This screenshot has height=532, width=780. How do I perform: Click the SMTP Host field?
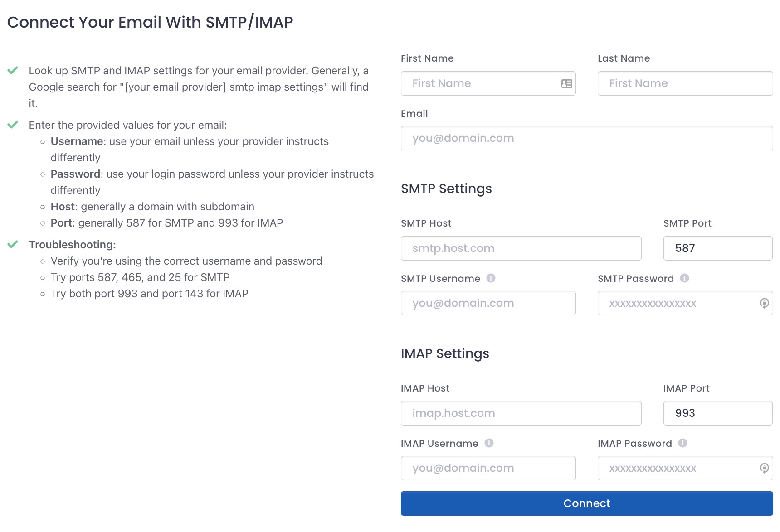click(x=521, y=248)
